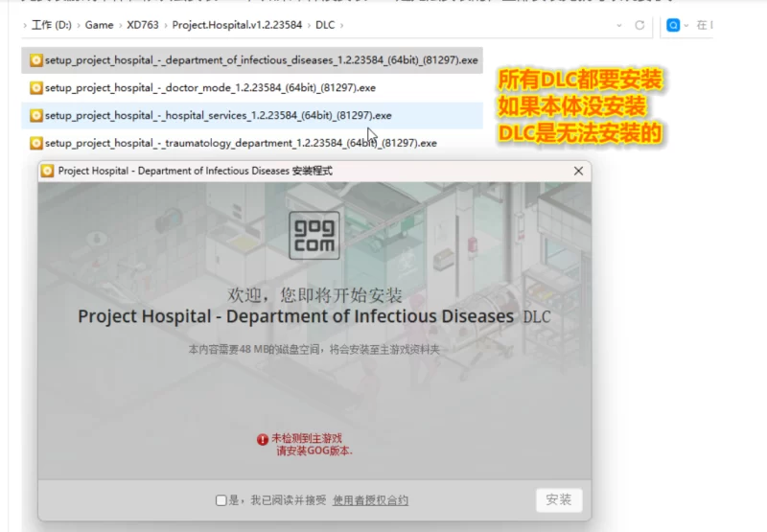The height and width of the screenshot is (532, 767).
Task: Click the 欢迎，您即将开始安装 heading
Action: [314, 295]
